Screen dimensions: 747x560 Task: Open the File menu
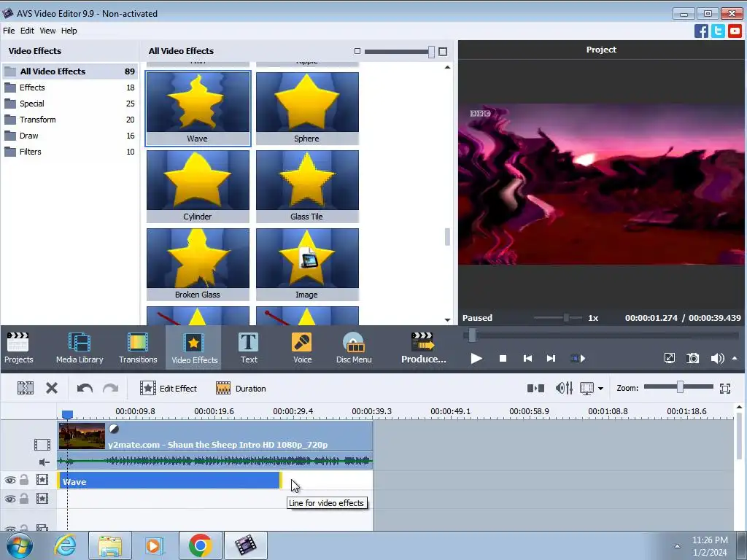[9, 31]
